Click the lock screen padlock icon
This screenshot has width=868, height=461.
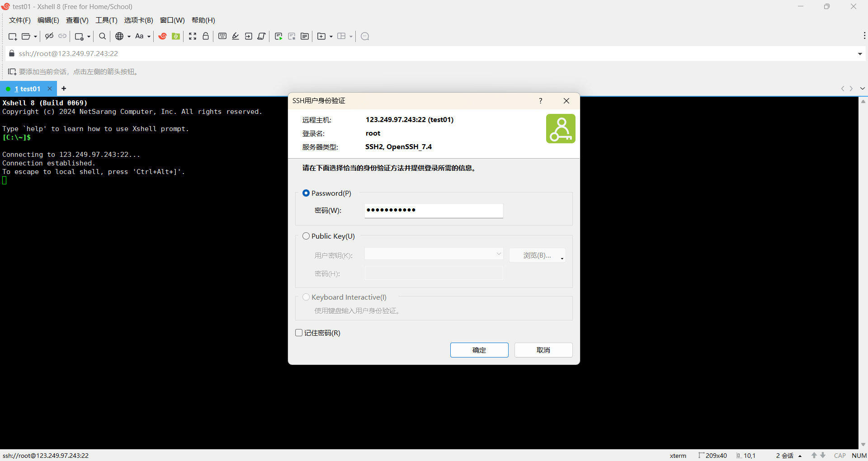[x=206, y=36]
